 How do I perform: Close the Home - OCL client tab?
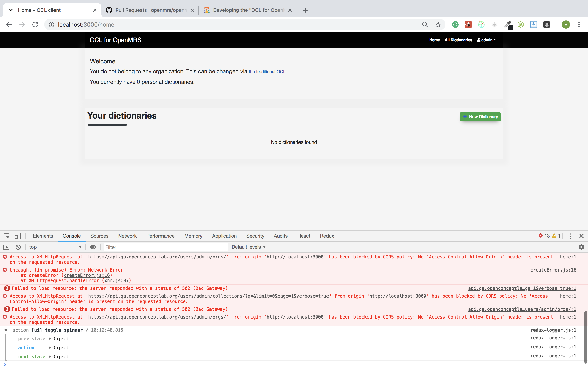click(95, 10)
